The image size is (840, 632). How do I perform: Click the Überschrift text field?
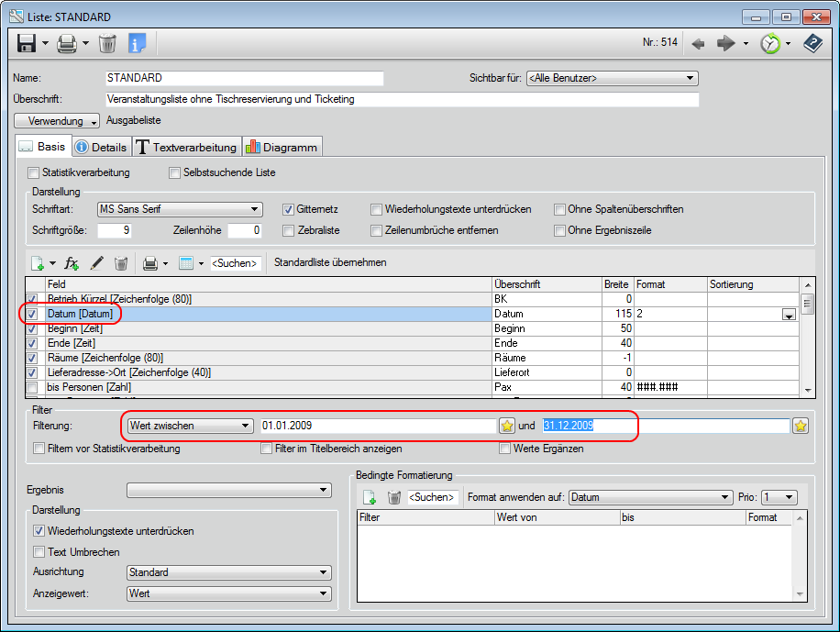(x=402, y=99)
